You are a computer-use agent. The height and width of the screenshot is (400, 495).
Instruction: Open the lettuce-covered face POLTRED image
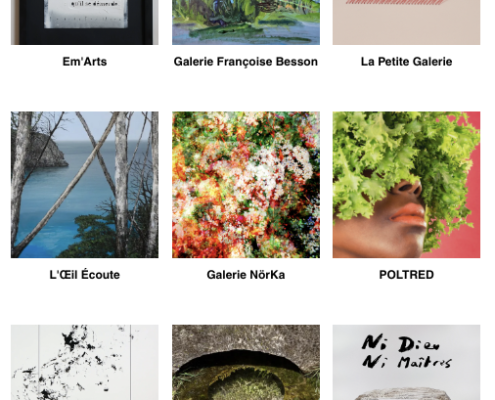click(406, 185)
